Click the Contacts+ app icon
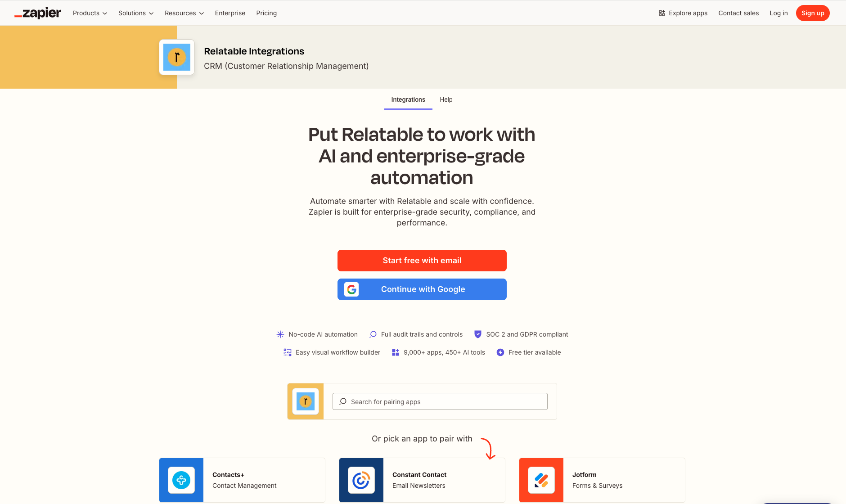846x504 pixels. [x=181, y=480]
